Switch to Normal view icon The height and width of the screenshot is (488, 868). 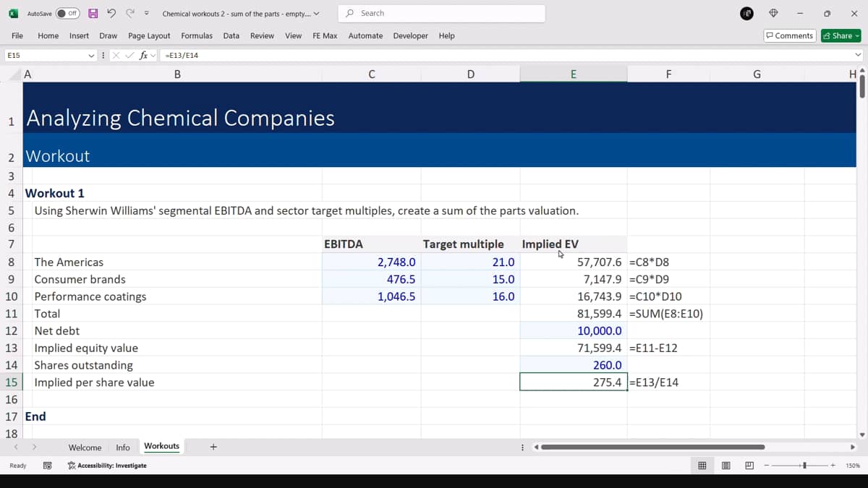tap(702, 466)
